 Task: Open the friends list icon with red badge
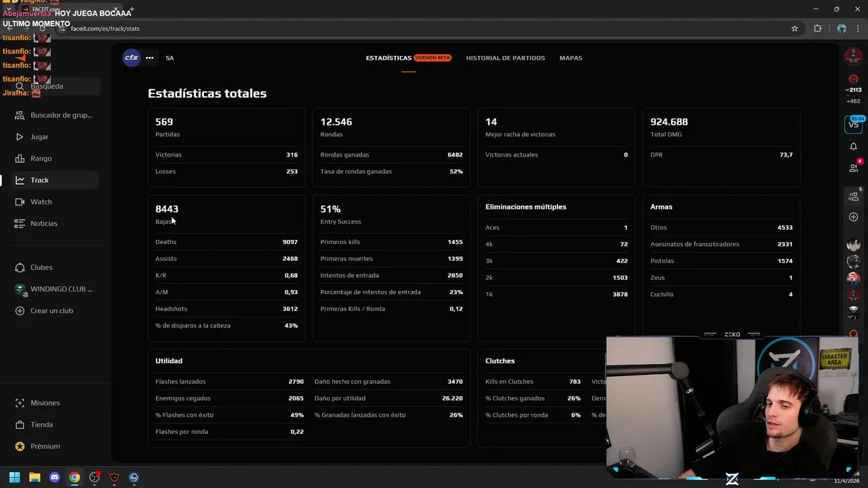854,167
